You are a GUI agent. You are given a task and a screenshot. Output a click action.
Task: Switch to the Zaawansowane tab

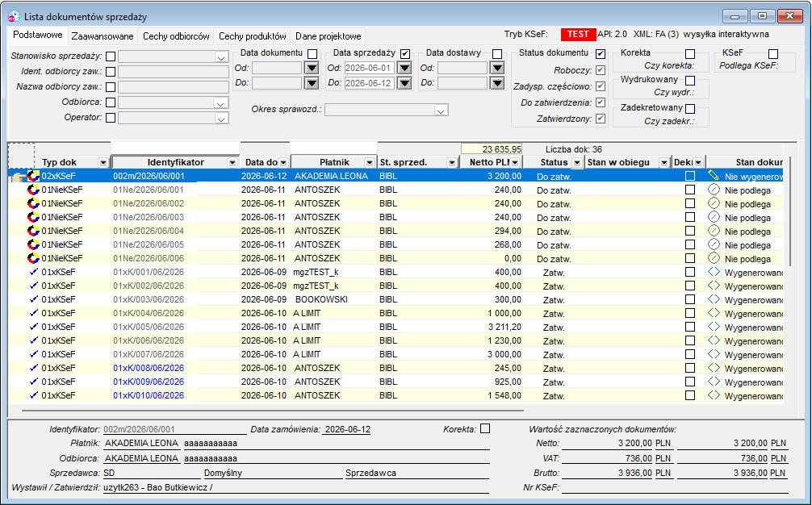(103, 36)
